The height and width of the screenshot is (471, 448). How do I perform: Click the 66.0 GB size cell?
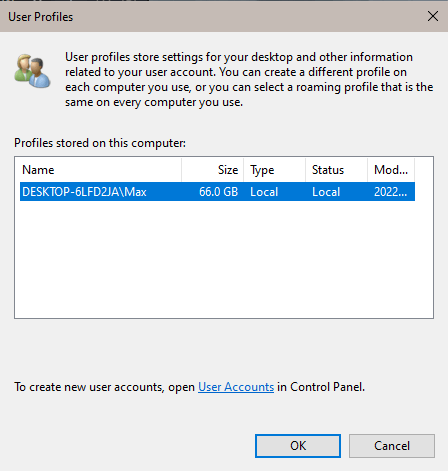[x=218, y=192]
